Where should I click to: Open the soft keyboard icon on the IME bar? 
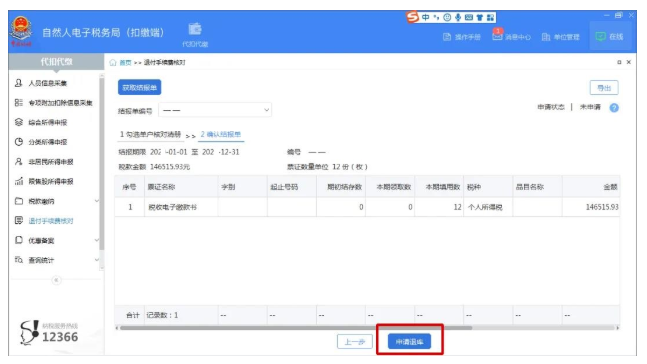[x=469, y=17]
